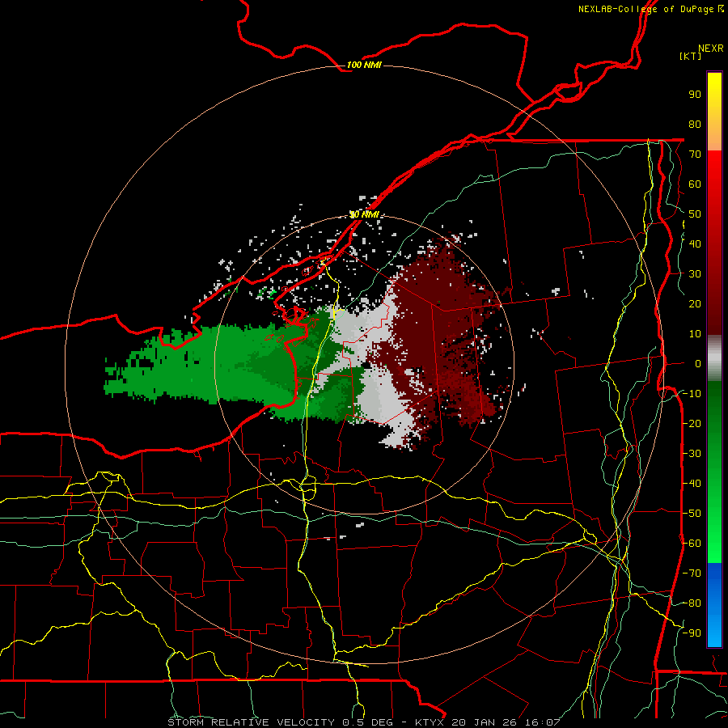728x728 pixels.
Task: Click the 100 NMI range ring label
Action: (x=364, y=65)
